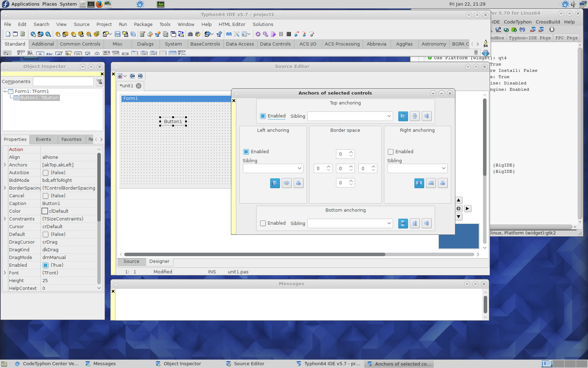588x368 pixels.
Task: Launch Firefox from the top panel
Action: (99, 4)
